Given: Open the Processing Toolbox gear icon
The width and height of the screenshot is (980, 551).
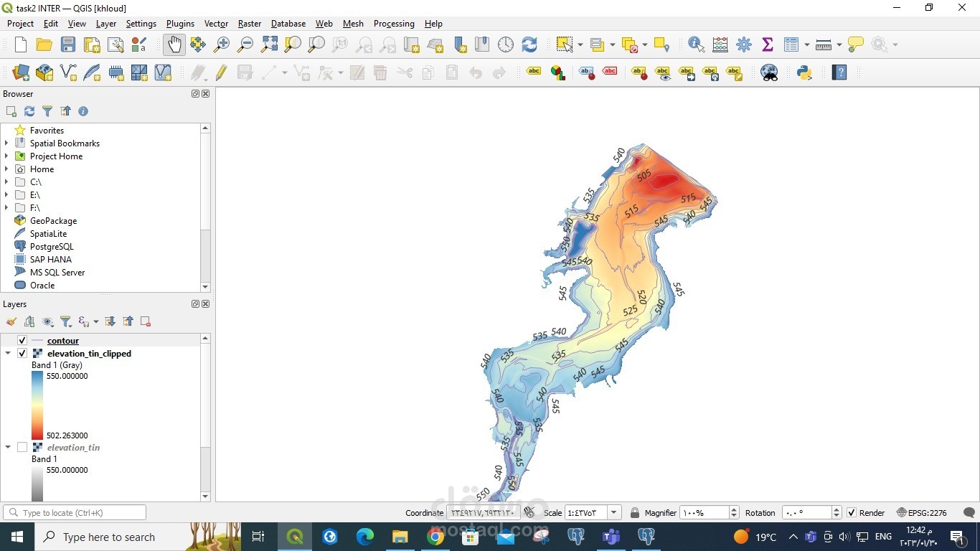Looking at the screenshot, I should [x=744, y=44].
